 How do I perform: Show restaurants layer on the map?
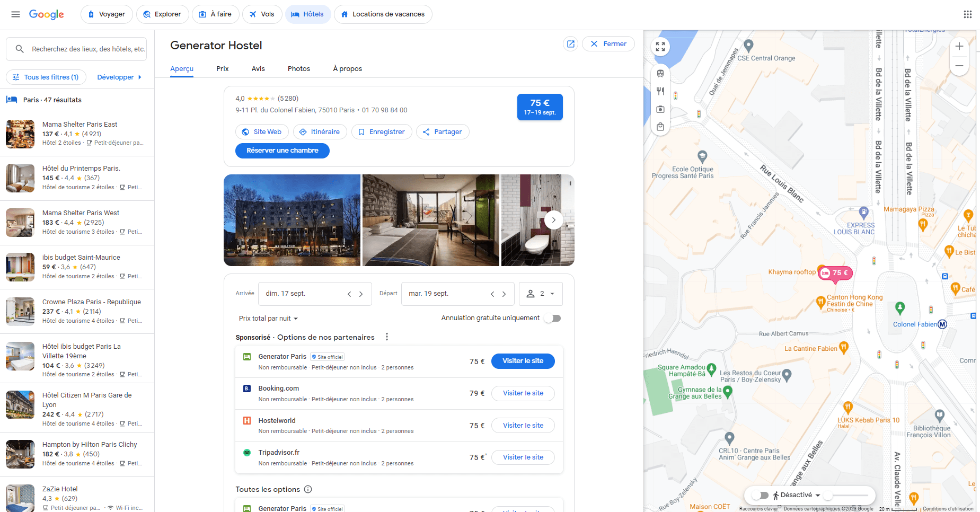(660, 91)
